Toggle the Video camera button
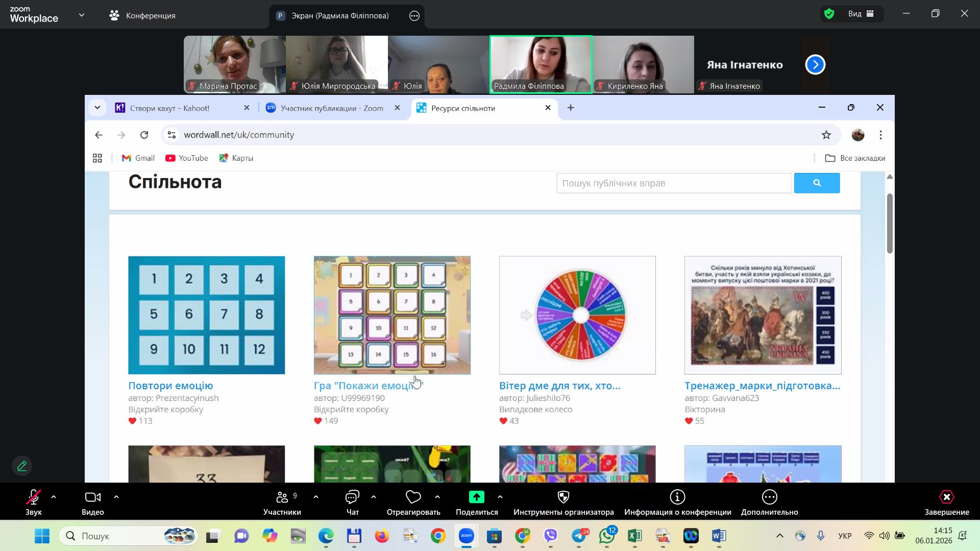The image size is (980, 551). pos(92,497)
